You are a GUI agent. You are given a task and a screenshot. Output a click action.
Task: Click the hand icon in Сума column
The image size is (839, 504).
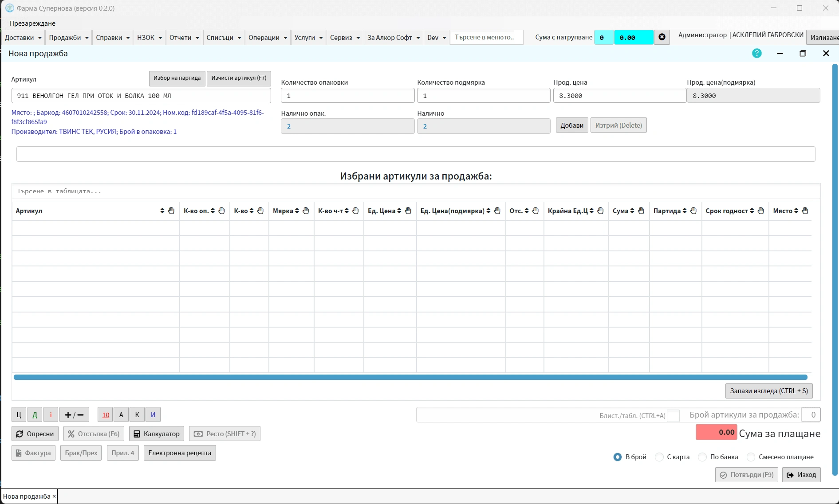641,211
